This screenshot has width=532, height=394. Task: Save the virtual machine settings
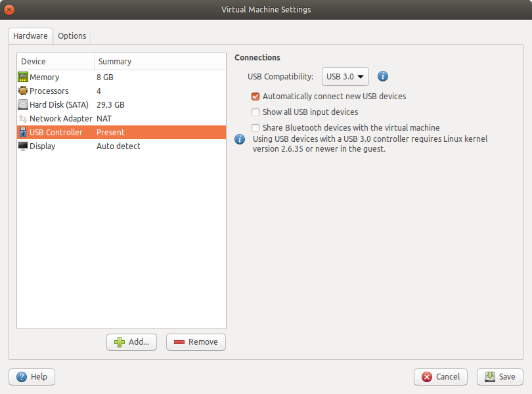[500, 377]
